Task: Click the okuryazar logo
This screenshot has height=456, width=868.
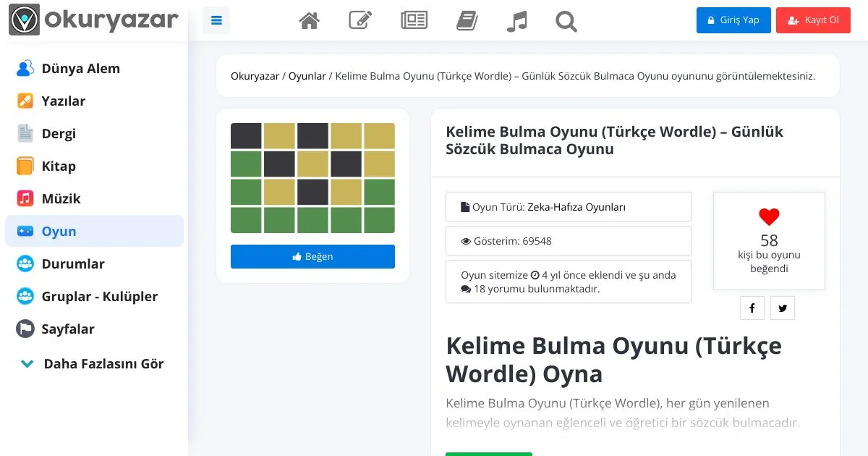Action: (94, 20)
